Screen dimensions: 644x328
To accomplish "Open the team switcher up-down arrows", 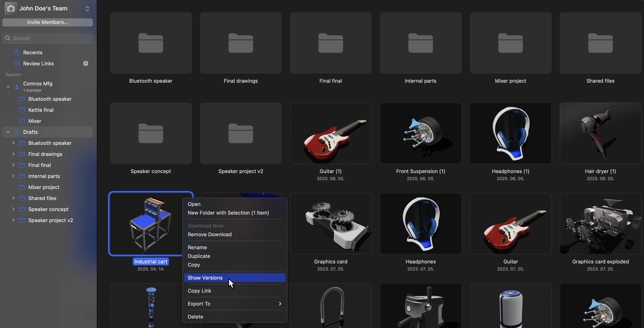I will click(x=87, y=8).
